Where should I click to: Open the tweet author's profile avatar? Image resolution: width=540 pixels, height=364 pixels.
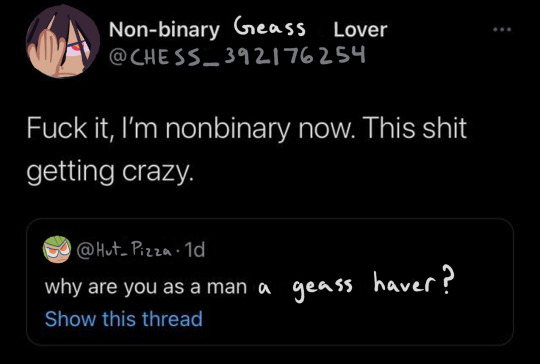(63, 42)
